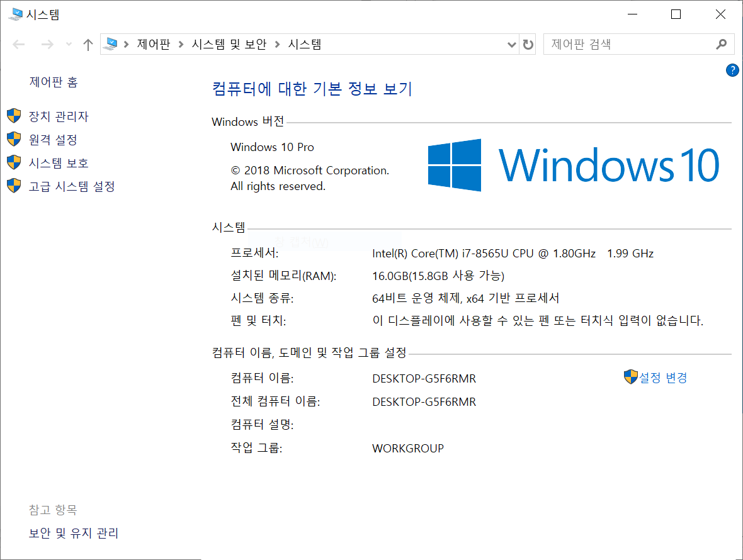Image resolution: width=743 pixels, height=560 pixels.
Task: Click full computer name beside 전체 컴퓨터 이름
Action: coord(424,402)
